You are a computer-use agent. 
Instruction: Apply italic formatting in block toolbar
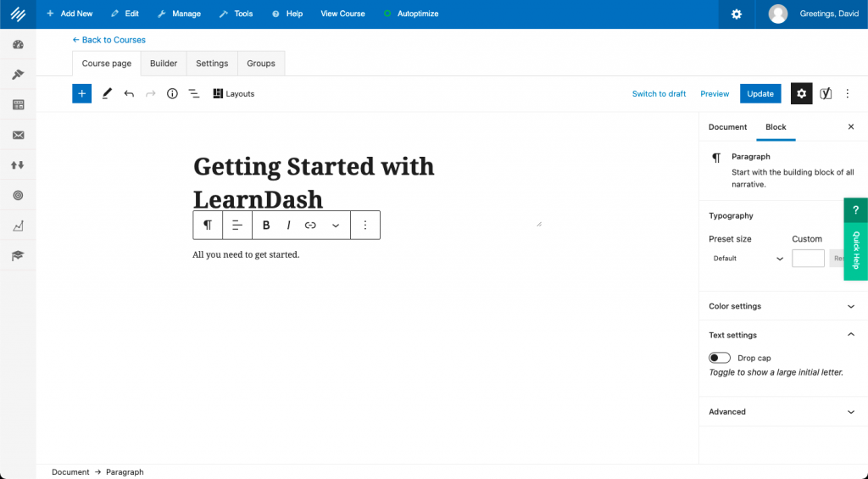pyautogui.click(x=288, y=226)
